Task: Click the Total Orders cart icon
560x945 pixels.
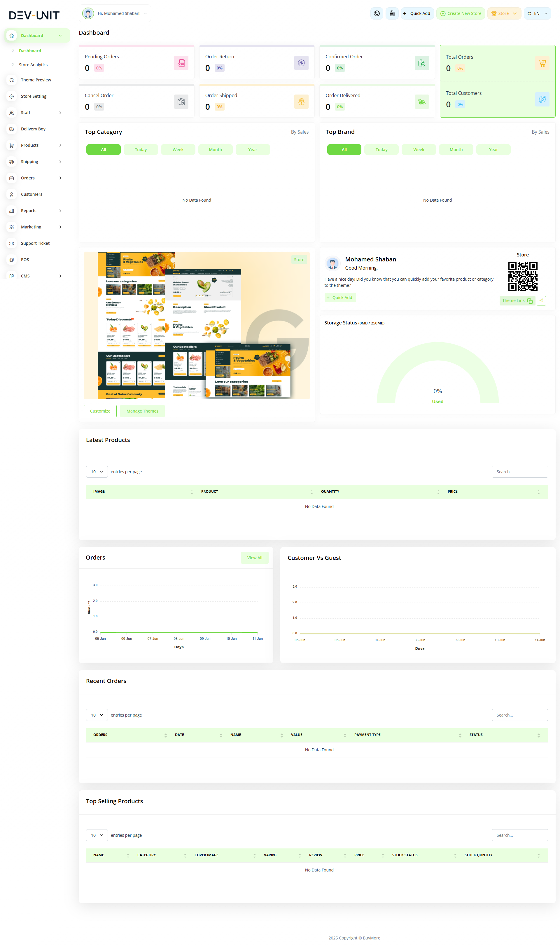Action: 542,63
